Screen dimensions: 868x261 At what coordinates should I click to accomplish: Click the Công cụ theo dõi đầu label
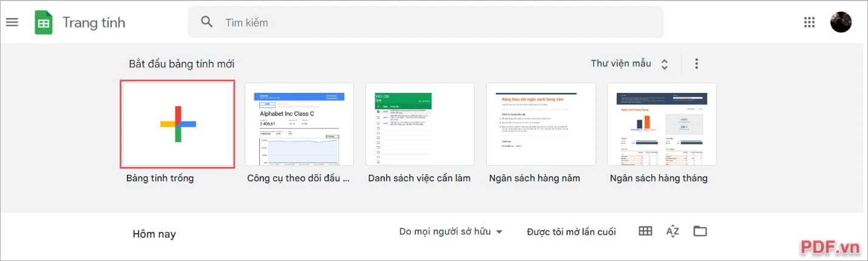click(x=299, y=178)
